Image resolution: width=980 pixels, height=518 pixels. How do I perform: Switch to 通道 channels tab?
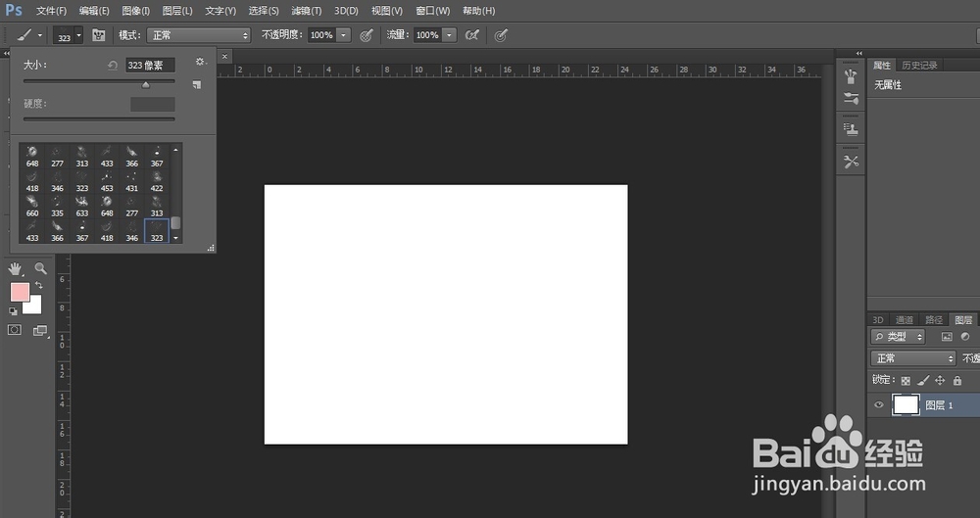coord(905,320)
